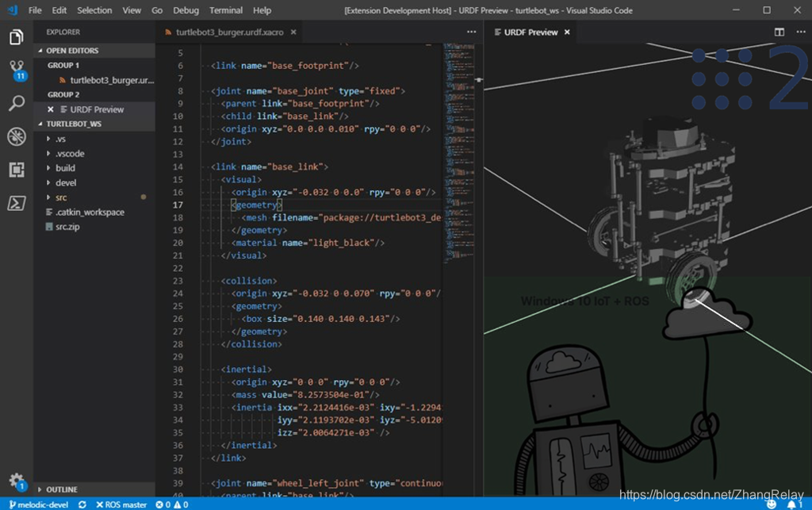Click the ROS master status indicator

121,504
